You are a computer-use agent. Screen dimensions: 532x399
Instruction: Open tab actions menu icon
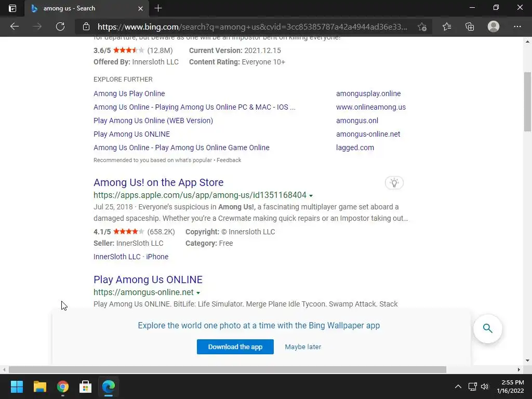coord(12,8)
